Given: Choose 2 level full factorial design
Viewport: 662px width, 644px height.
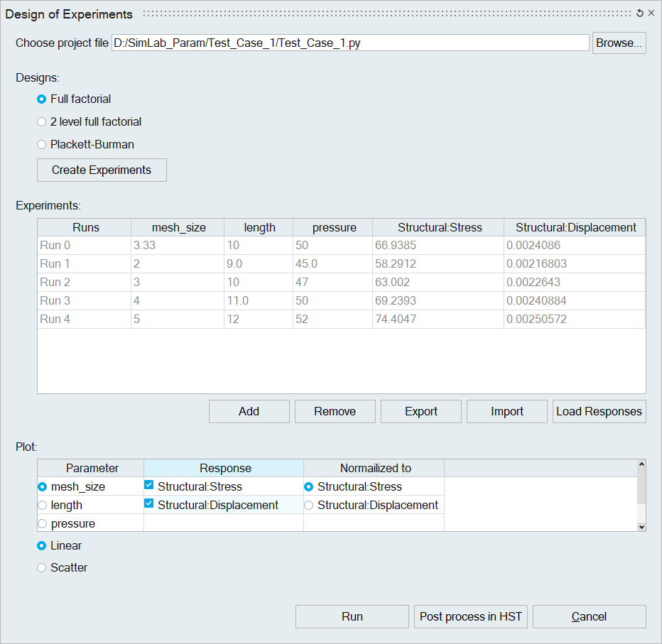Looking at the screenshot, I should tap(42, 122).
